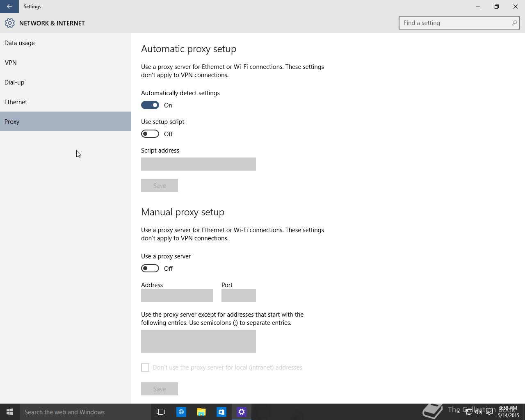Select VPN in the sidebar
Viewport: 525px width, 420px height.
[x=66, y=62]
